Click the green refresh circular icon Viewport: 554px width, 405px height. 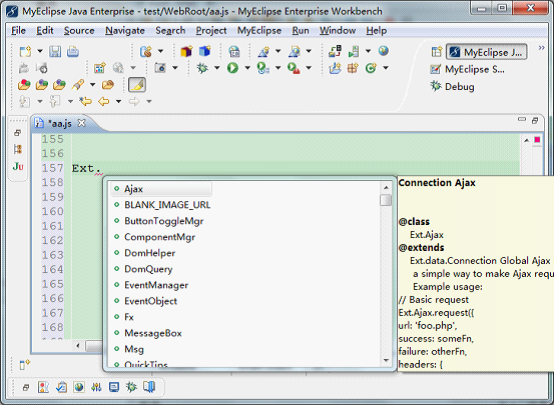[371, 68]
